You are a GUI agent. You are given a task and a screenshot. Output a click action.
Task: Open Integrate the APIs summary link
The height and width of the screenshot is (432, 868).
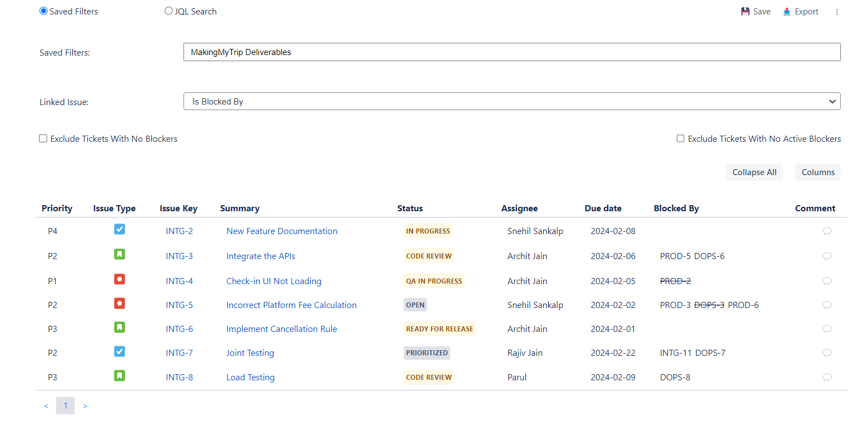tap(261, 256)
